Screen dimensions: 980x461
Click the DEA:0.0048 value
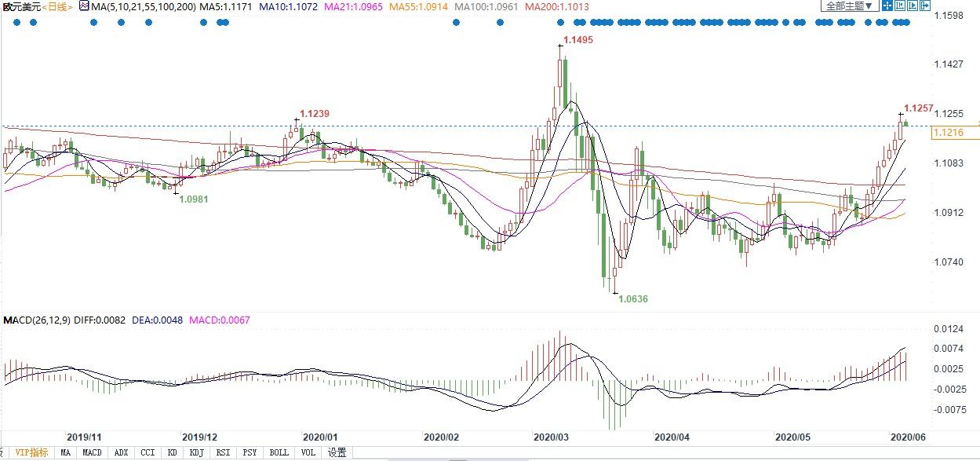[159, 321]
